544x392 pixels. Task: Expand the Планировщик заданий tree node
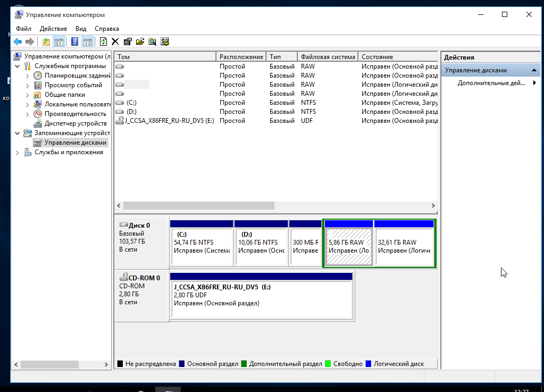[28, 76]
